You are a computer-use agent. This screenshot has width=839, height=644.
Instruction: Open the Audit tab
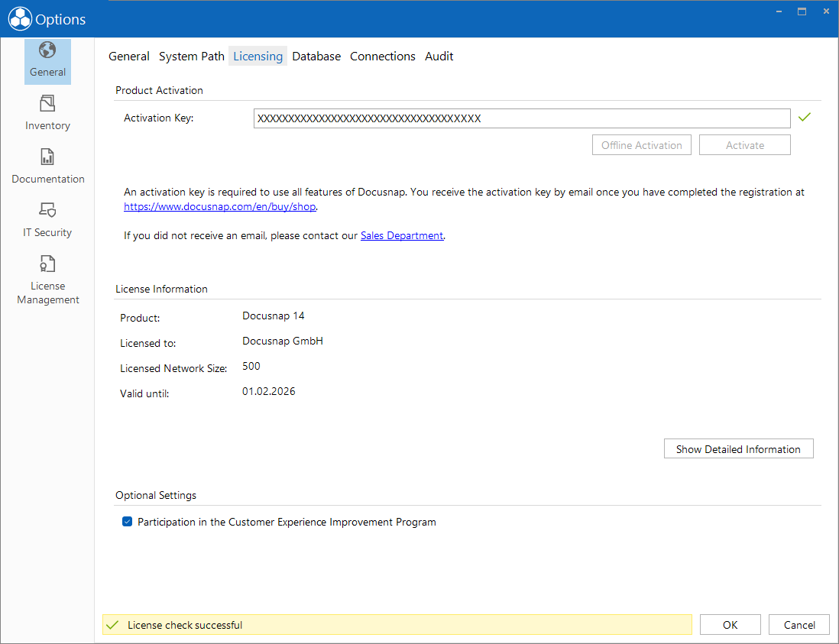439,57
